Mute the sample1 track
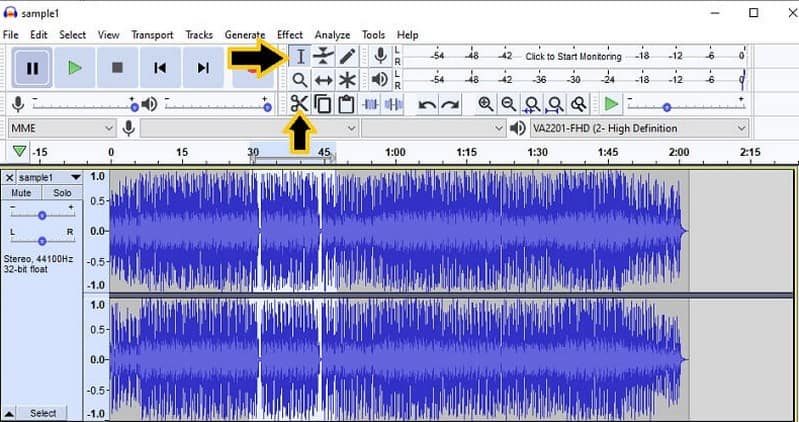799x422 pixels. pos(21,193)
